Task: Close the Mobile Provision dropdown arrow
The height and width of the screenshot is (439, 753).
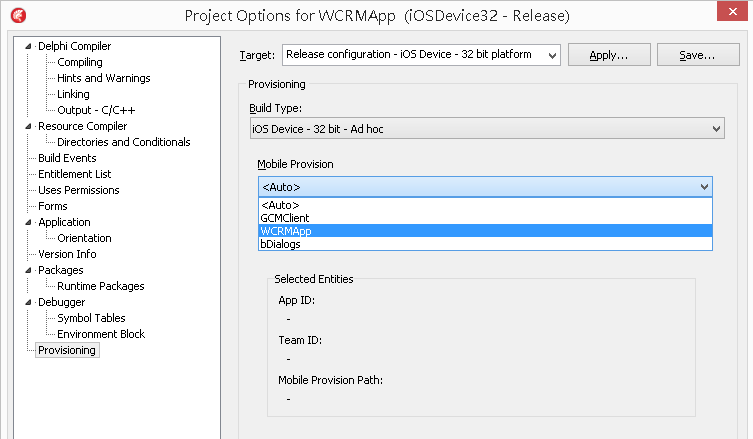Action: click(x=704, y=187)
